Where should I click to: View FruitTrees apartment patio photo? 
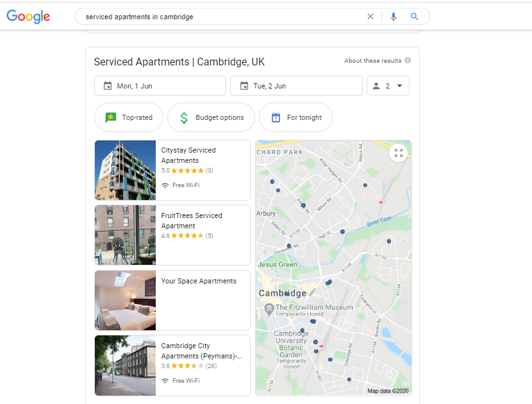coord(125,235)
